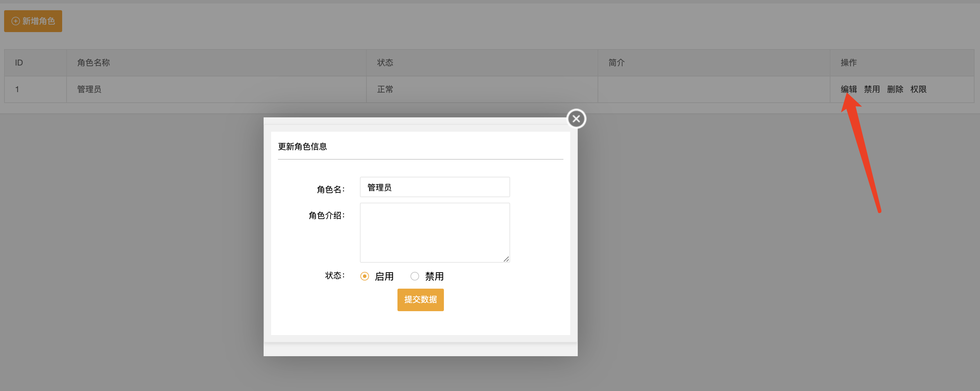Image resolution: width=980 pixels, height=391 pixels.
Task: Click the 角色名称 column header
Action: pyautogui.click(x=216, y=63)
